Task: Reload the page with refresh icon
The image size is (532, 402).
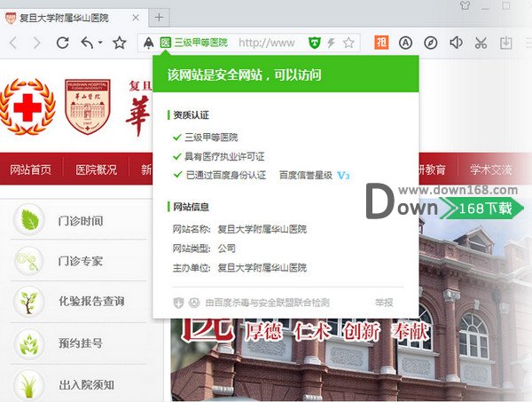Action: (x=63, y=43)
